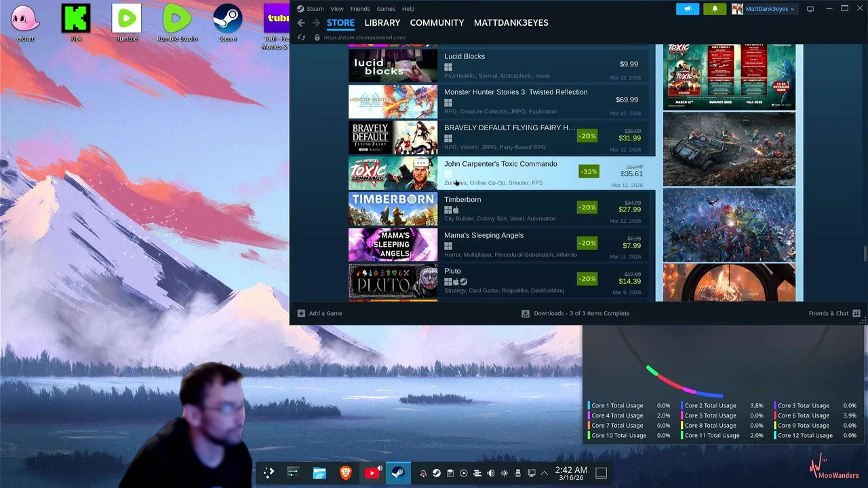
Task: Open the clipboard tray icon
Action: point(450,473)
